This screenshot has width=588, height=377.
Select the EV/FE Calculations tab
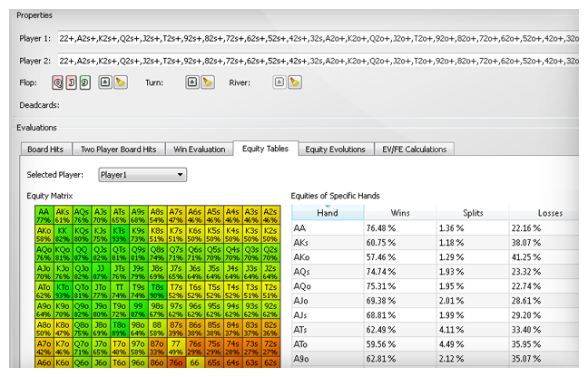pyautogui.click(x=415, y=150)
